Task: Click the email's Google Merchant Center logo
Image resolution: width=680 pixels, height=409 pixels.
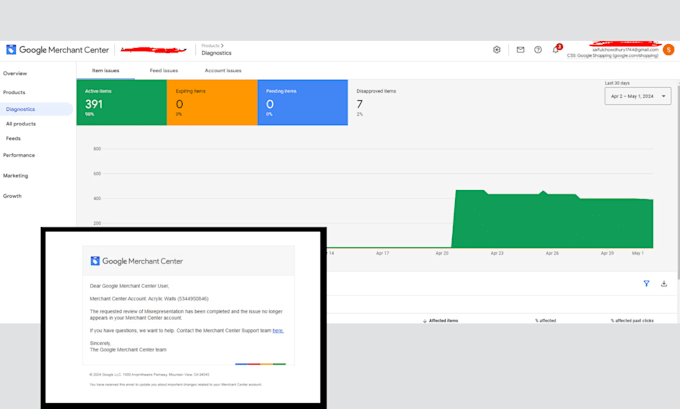Action: click(x=137, y=261)
